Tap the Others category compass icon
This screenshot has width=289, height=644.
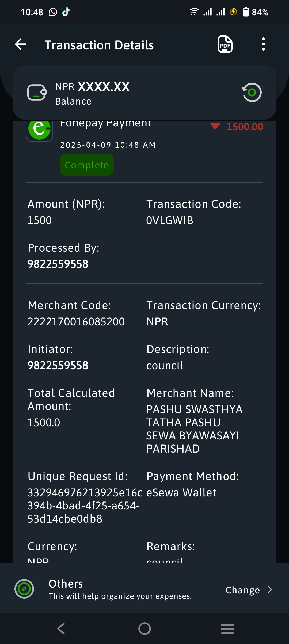coord(24,589)
